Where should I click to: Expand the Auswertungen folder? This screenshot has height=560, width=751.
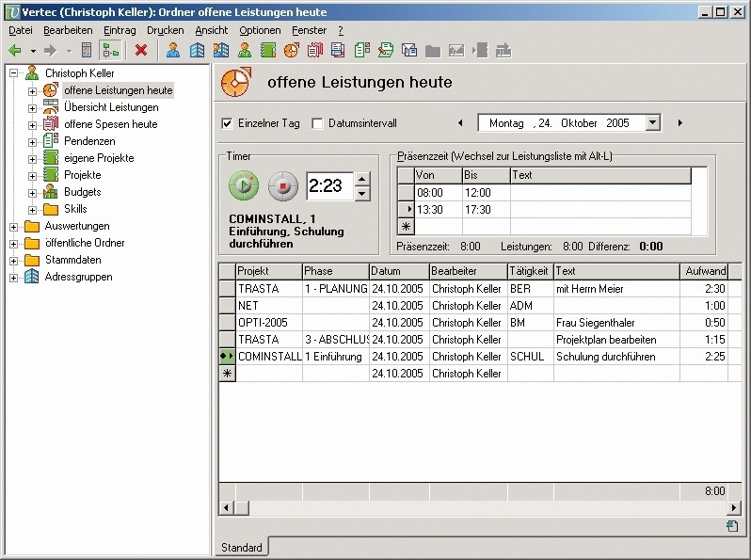pyautogui.click(x=14, y=227)
